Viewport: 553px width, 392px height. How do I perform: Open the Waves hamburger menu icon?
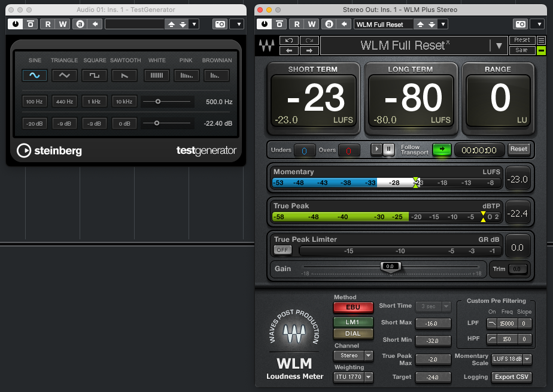coord(541,40)
